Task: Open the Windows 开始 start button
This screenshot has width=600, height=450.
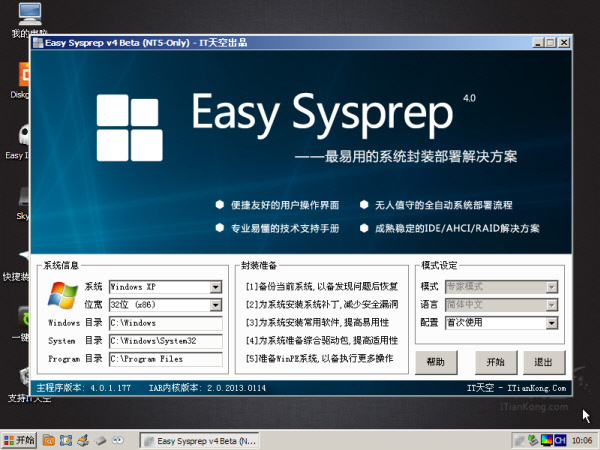Action: pos(19,440)
